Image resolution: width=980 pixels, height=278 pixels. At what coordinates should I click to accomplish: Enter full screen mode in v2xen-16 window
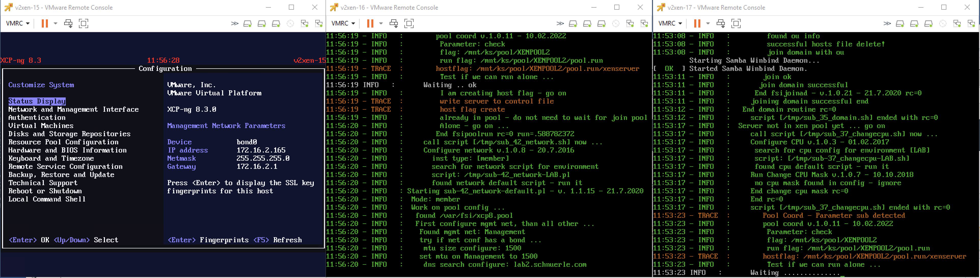409,23
